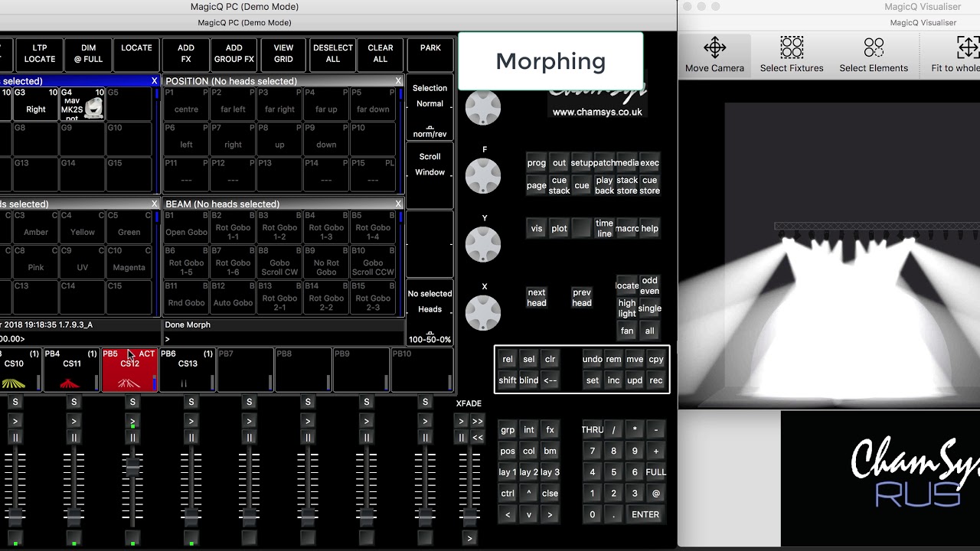This screenshot has width=980, height=551.
Task: Toggle the S select button for PB9
Action: [367, 402]
